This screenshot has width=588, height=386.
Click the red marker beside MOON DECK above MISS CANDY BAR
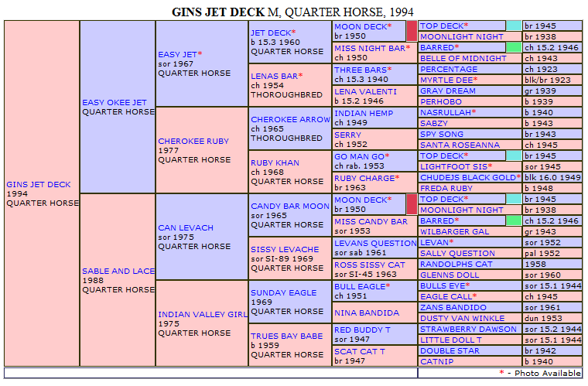click(x=412, y=204)
